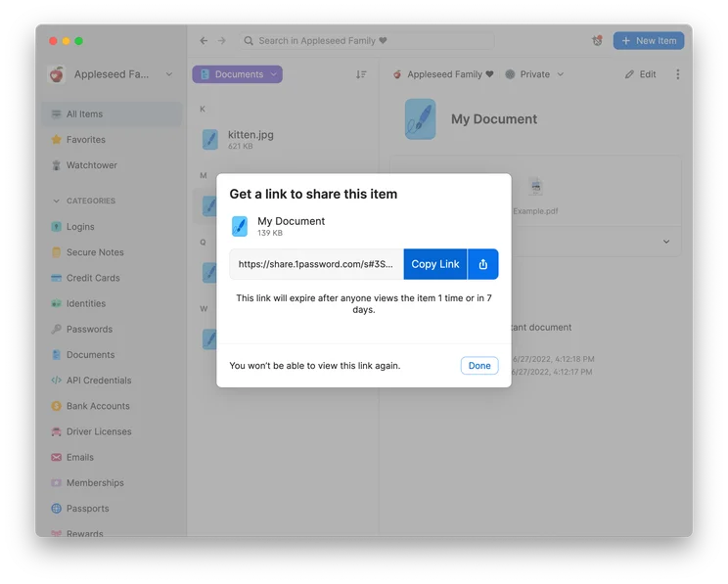728x584 pixels.
Task: Select kitten.jpg in the item list
Action: point(283,139)
